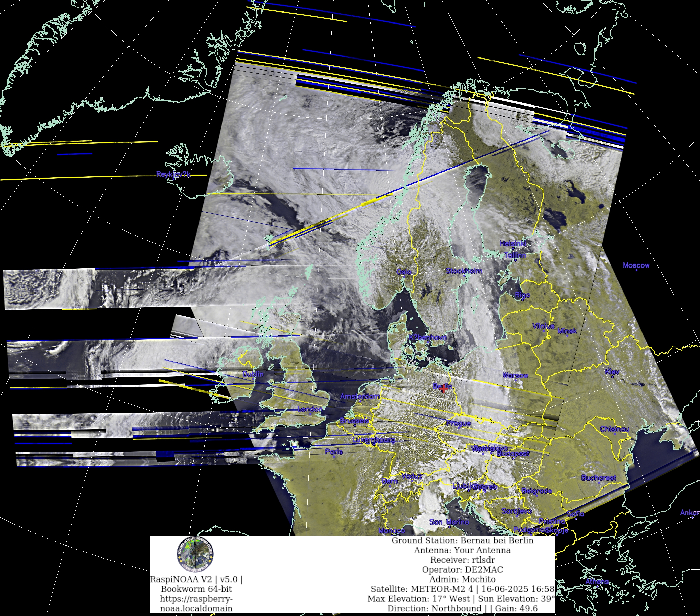Click the Monaco city label
700x616 pixels.
click(x=392, y=531)
